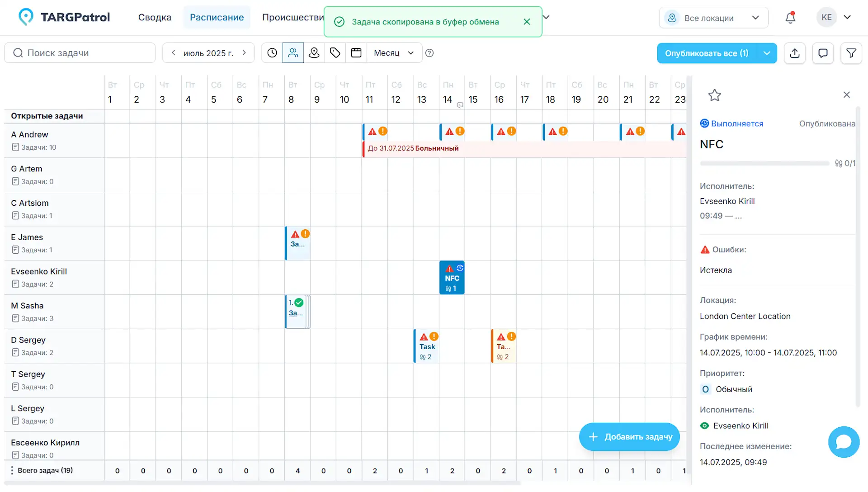Mark the NFC task as favorite with the star
868x492 pixels.
pos(715,95)
